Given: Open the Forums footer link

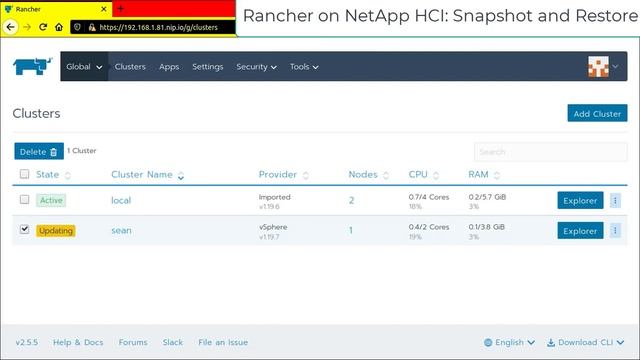Looking at the screenshot, I should [x=133, y=342].
